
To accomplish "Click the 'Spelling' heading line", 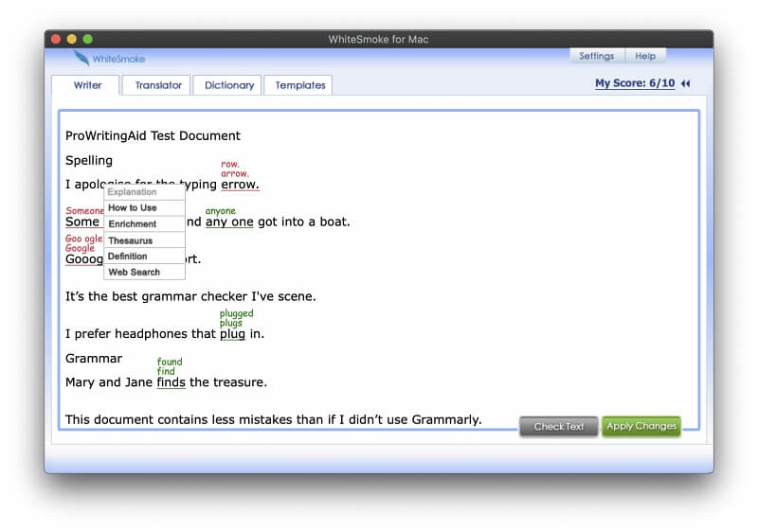I will 89,160.
